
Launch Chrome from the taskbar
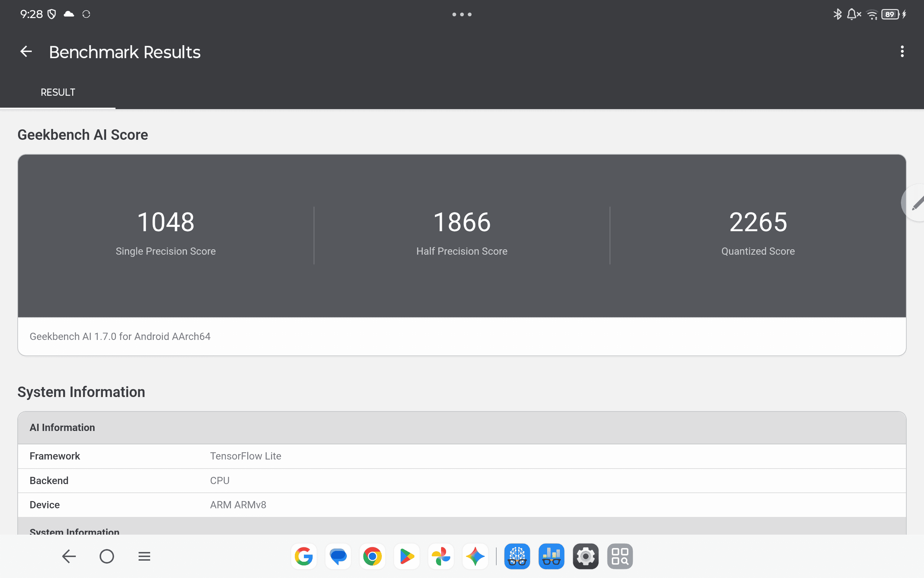372,556
